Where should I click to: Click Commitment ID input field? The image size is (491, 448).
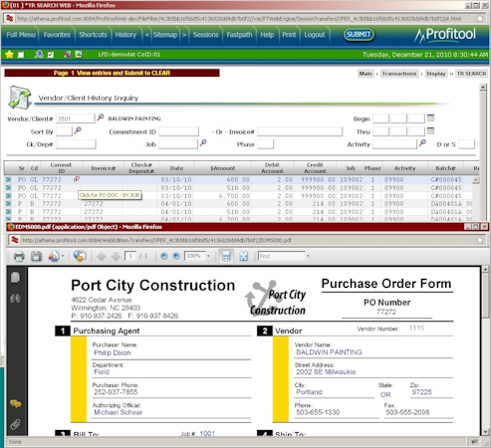click(178, 131)
